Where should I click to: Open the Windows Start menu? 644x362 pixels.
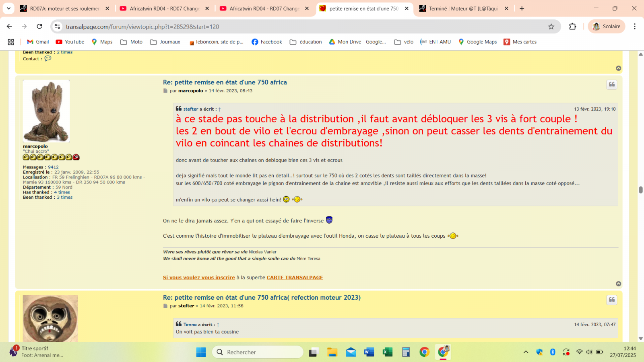(201, 352)
